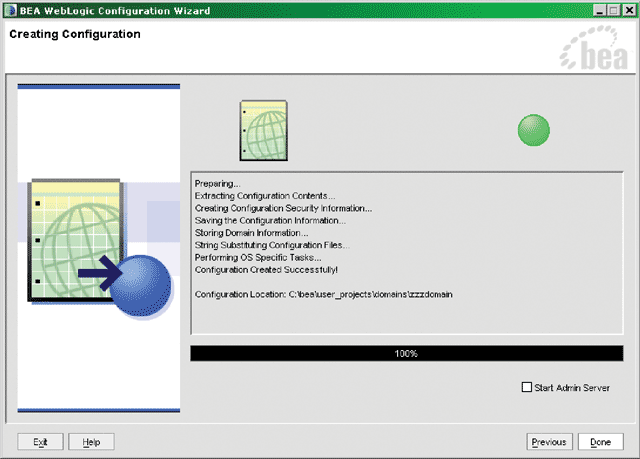This screenshot has height=459, width=640.
Task: Click the Start Admin Server label text
Action: [573, 388]
